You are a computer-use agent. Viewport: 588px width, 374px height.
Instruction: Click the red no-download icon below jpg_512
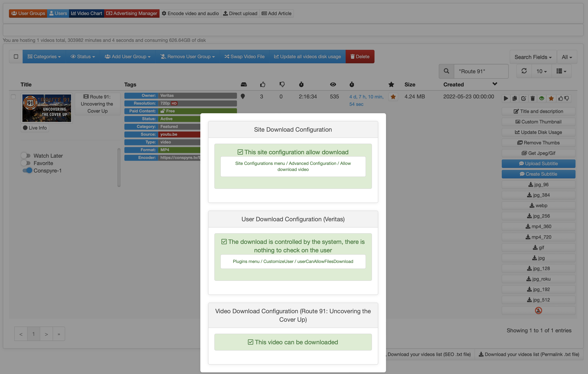538,311
